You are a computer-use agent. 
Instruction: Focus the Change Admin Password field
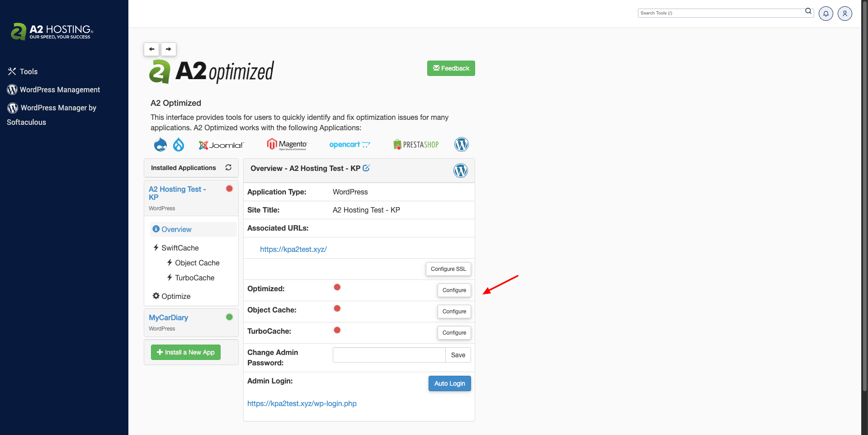point(389,355)
